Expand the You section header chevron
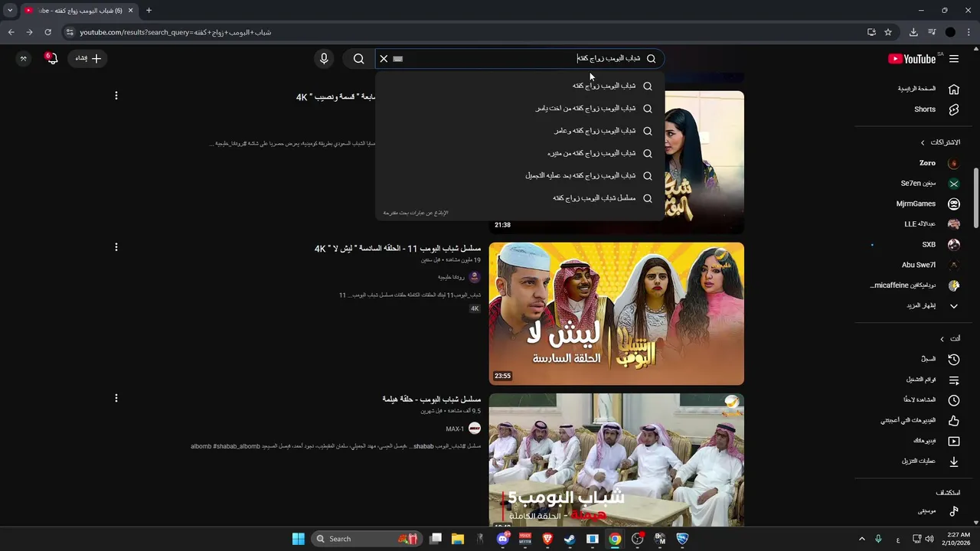 tap(942, 339)
